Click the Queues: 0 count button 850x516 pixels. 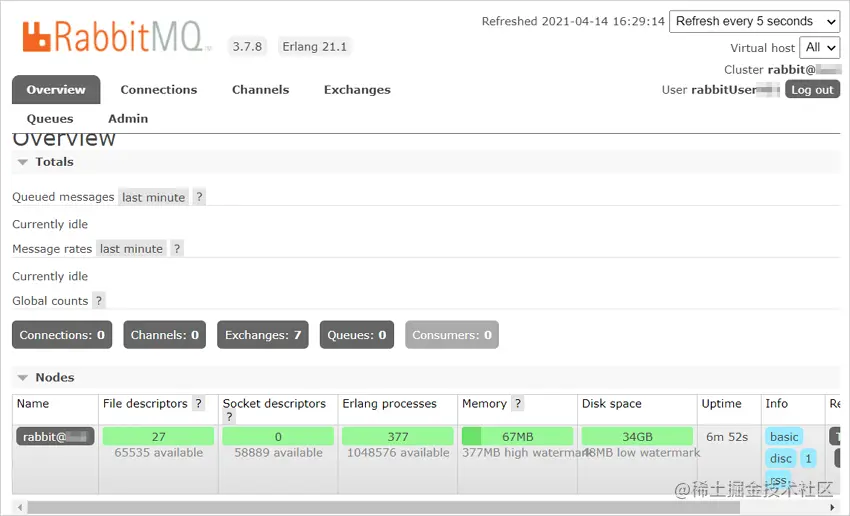click(x=357, y=335)
